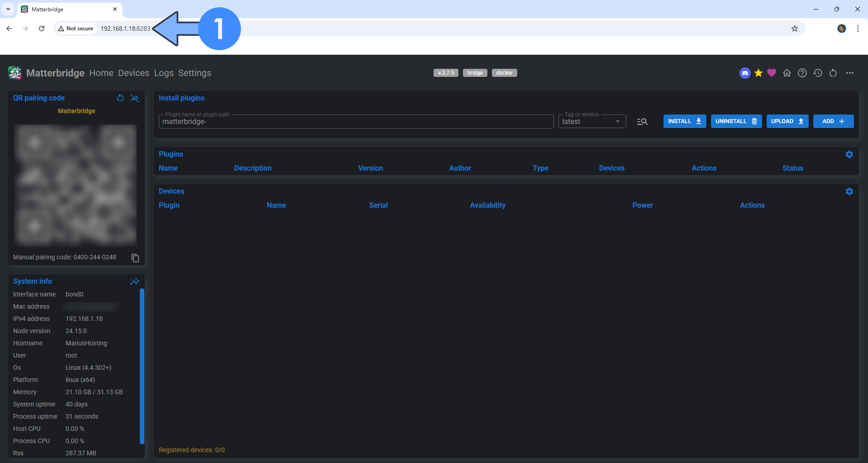The width and height of the screenshot is (868, 463).
Task: Click the restart Matterbridge icon
Action: click(x=833, y=73)
